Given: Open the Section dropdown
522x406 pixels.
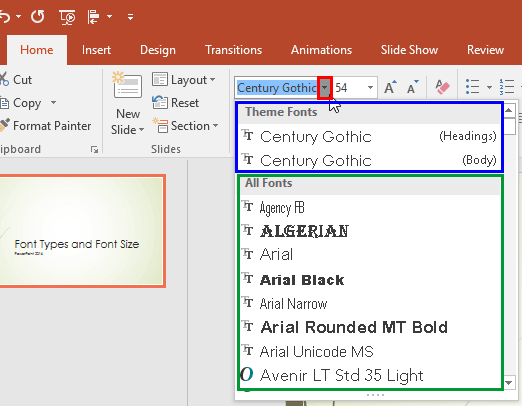Looking at the screenshot, I should pyautogui.click(x=185, y=126).
